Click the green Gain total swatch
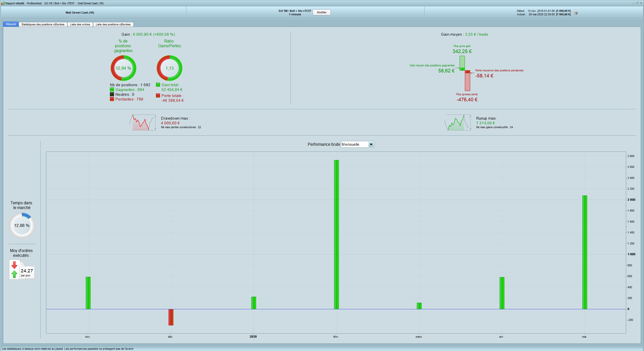 [x=158, y=85]
